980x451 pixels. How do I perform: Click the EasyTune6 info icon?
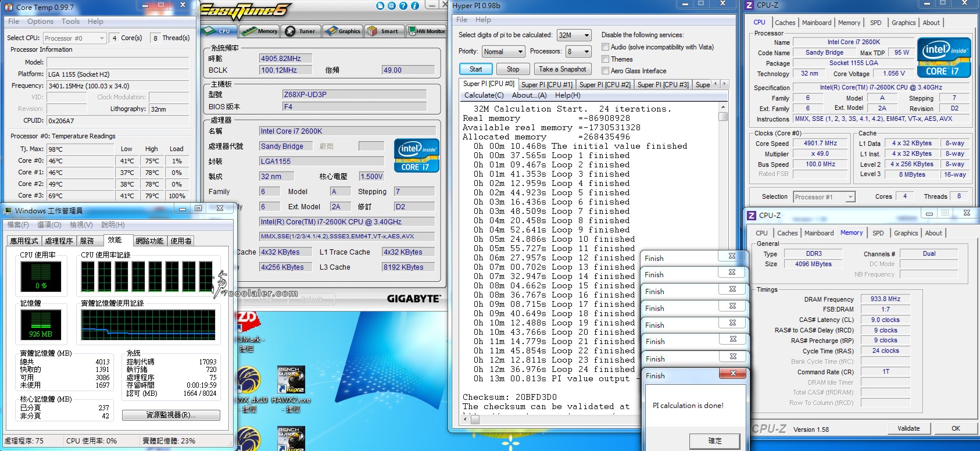(415, 6)
